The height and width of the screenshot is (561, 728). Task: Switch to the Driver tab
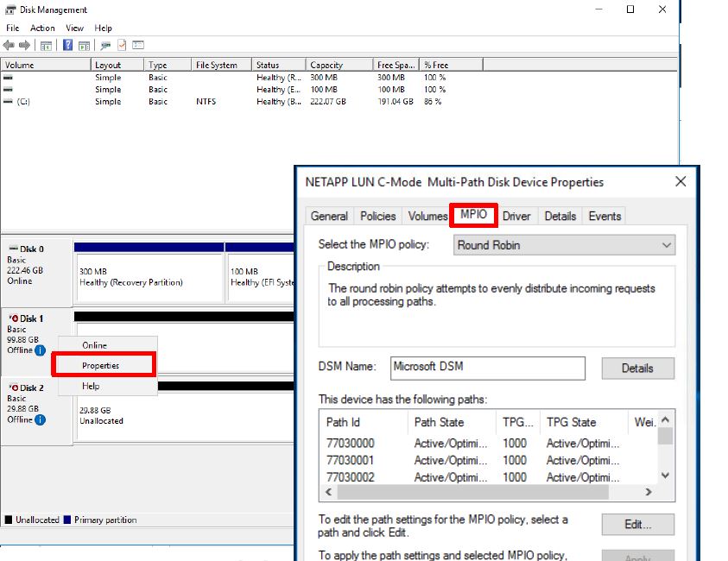click(x=516, y=216)
